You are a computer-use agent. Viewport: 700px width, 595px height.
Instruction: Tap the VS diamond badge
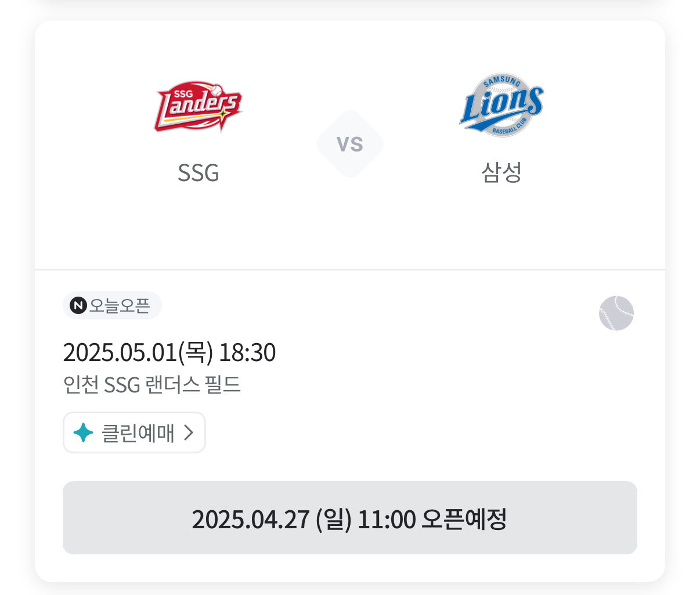[x=350, y=144]
